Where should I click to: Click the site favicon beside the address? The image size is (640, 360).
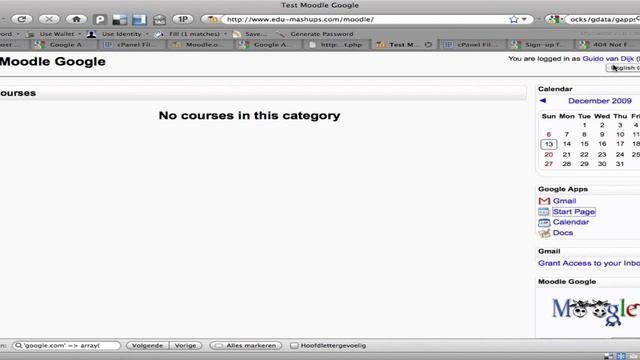[x=212, y=19]
